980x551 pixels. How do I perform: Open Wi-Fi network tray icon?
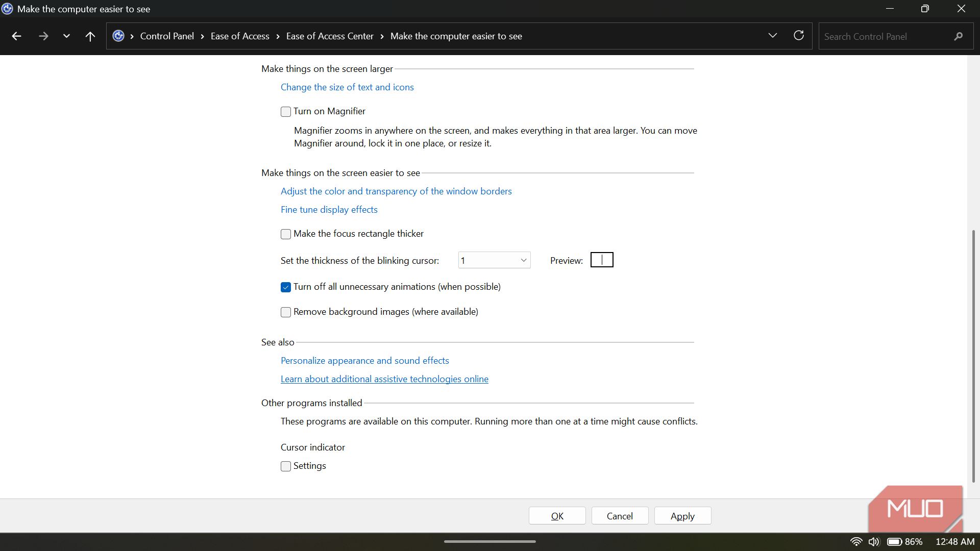(x=856, y=542)
